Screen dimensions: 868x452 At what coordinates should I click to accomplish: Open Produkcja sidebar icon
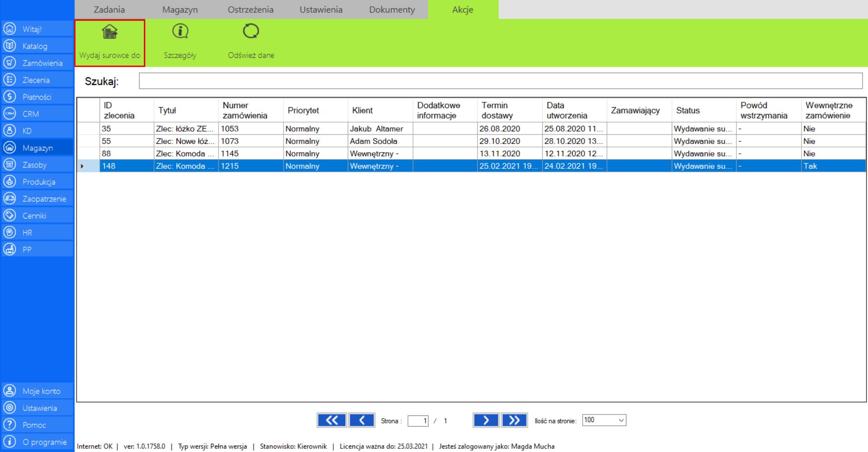[x=9, y=182]
